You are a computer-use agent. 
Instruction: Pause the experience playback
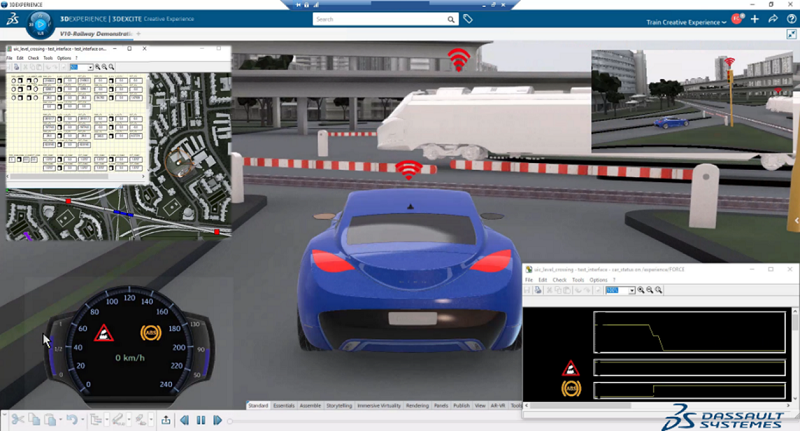click(x=201, y=420)
